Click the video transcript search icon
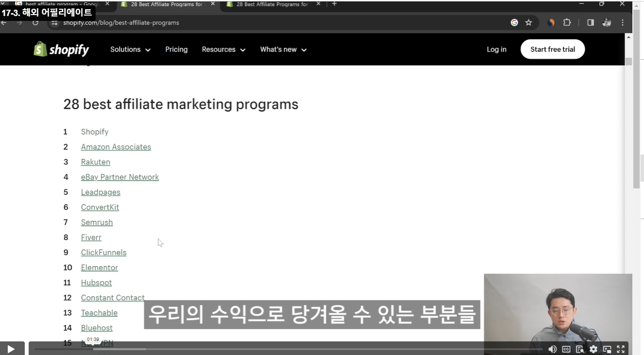644x355 pixels. [x=580, y=349]
